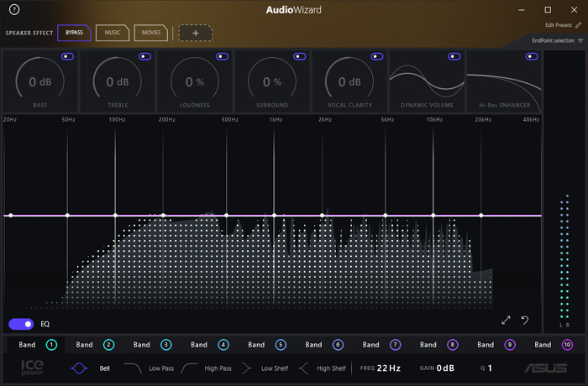Click EQ node on the 20kHz line
This screenshot has width=588, height=386.
[481, 215]
